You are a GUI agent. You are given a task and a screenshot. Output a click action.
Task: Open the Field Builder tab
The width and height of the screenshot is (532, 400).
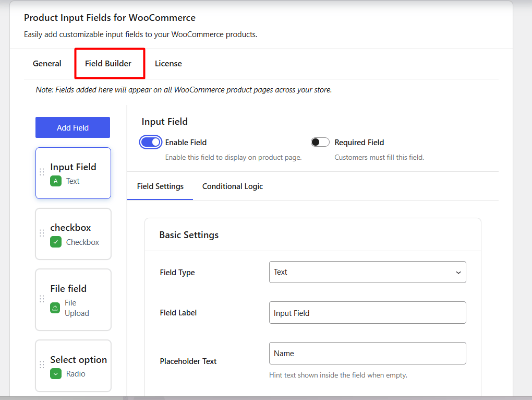108,64
